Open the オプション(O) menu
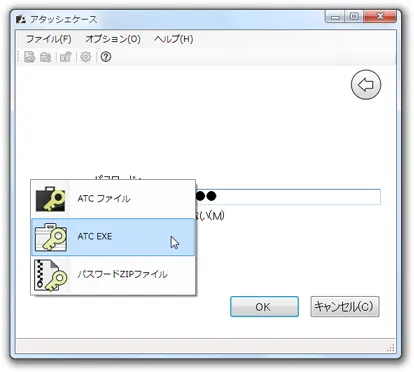 pyautogui.click(x=113, y=39)
